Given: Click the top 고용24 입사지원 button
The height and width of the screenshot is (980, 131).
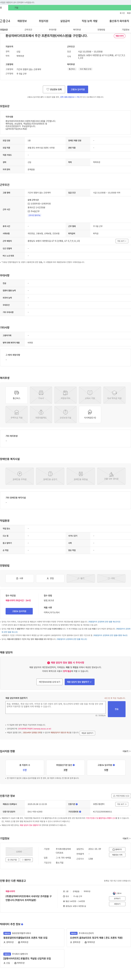Looking at the screenshot, I should click(78, 89).
